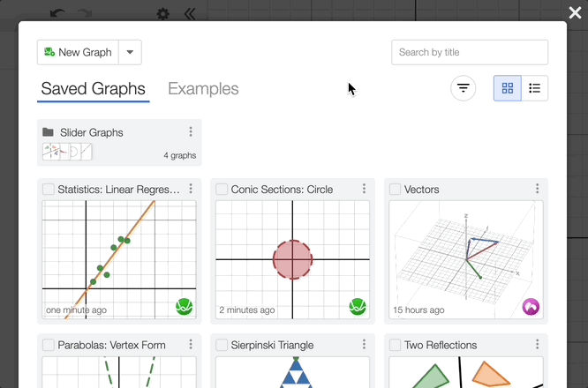
Task: Check the Conic Sections: Circle checkbox
Action: point(222,190)
